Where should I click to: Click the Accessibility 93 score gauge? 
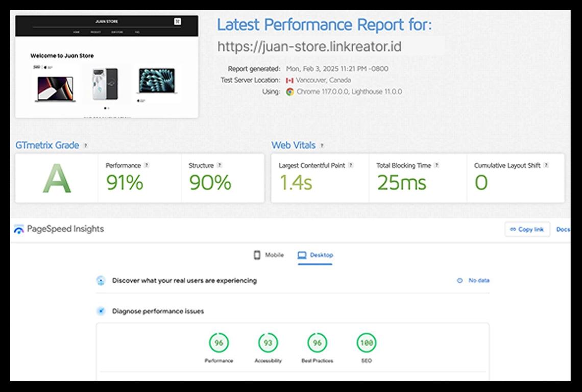pos(268,343)
